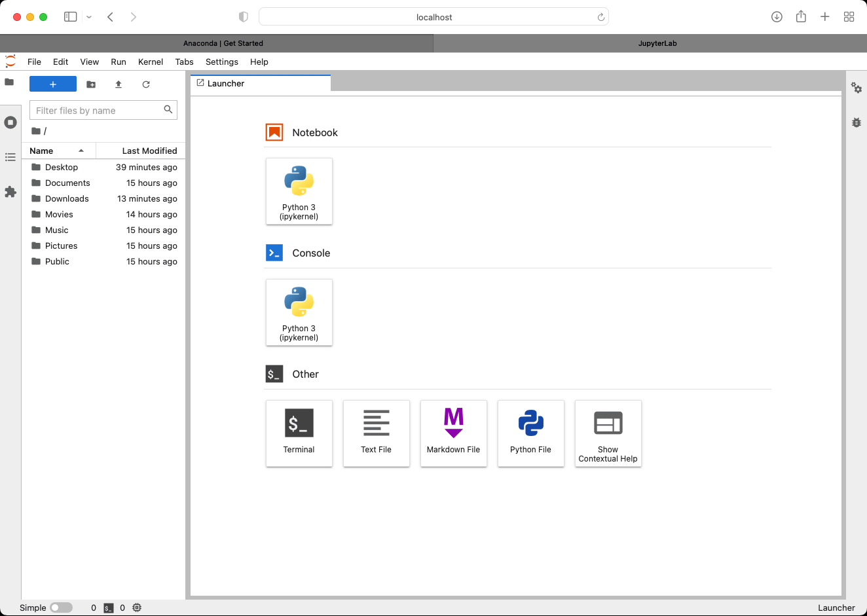Screen dimensions: 867x616
Task: Click the Filter files by name field
Action: (97, 111)
